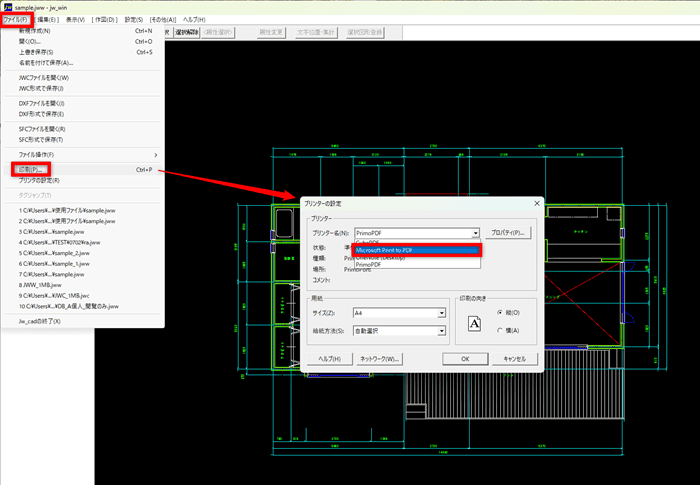Select 横(A) landscape orientation
The width and height of the screenshot is (700, 485).
click(x=508, y=330)
